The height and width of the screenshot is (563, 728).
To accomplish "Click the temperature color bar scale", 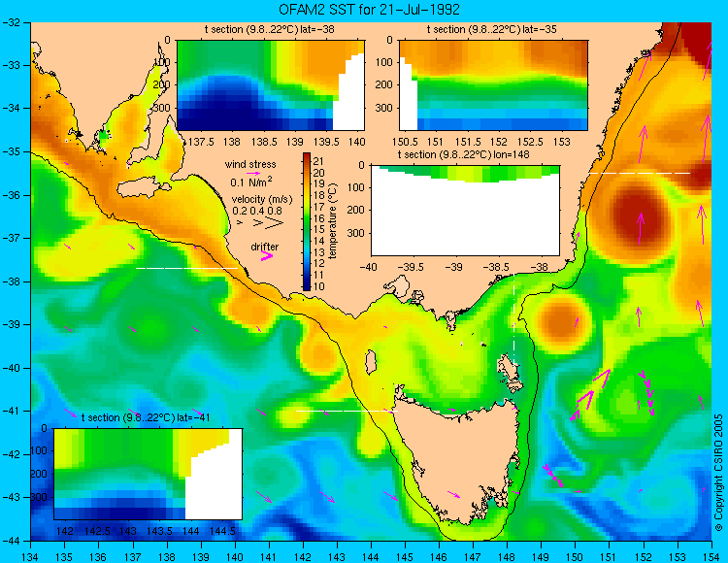I will click(307, 221).
